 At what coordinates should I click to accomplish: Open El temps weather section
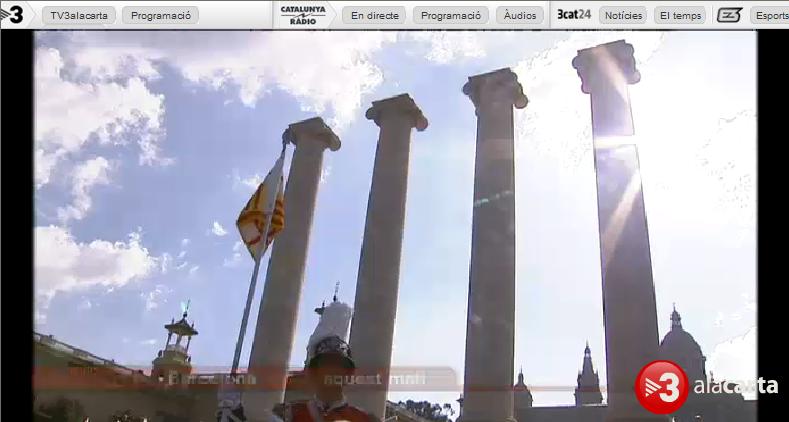coord(680,16)
